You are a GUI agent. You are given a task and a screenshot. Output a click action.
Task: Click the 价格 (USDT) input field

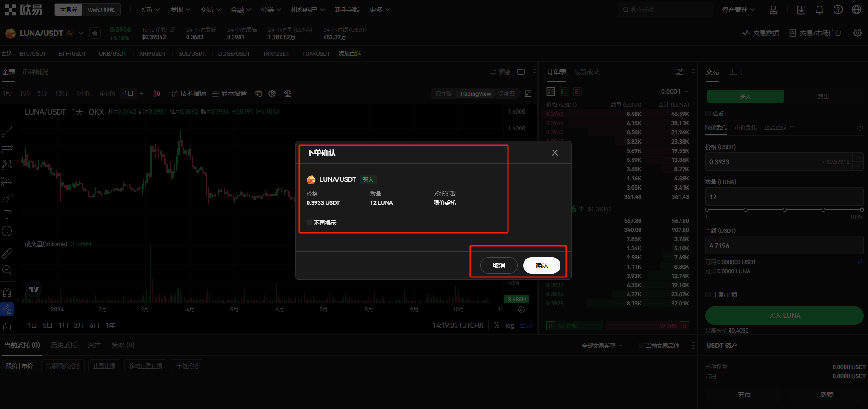pyautogui.click(x=784, y=162)
